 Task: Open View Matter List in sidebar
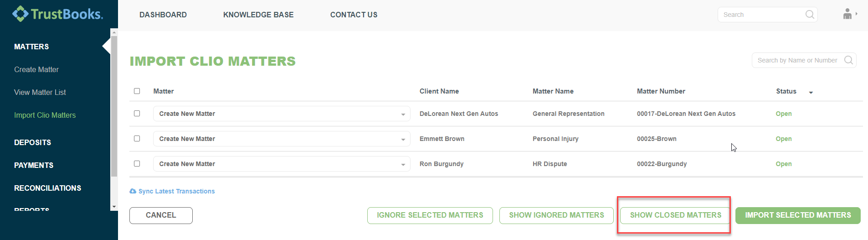point(40,93)
